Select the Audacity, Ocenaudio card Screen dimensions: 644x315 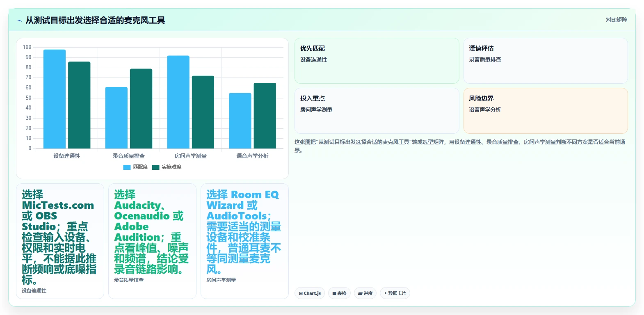(x=152, y=241)
